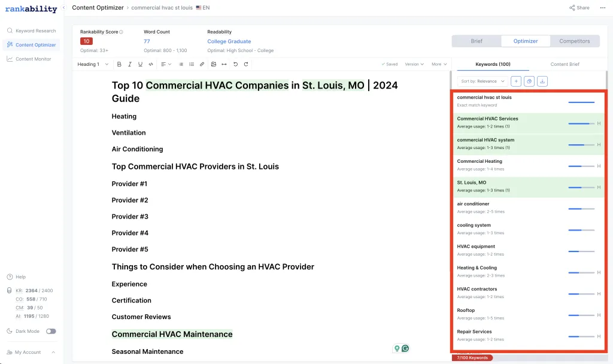Click the underline formatting icon
The image size is (613, 364).
[140, 64]
